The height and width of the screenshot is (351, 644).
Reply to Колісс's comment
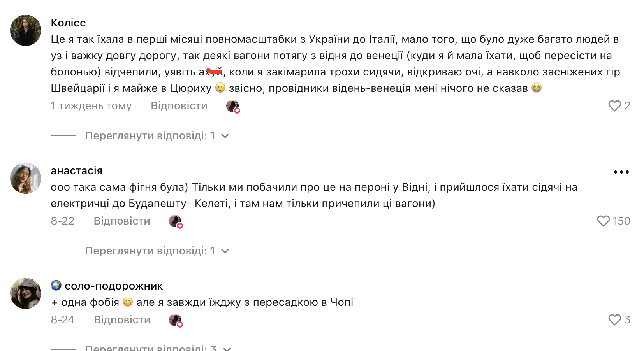click(179, 106)
